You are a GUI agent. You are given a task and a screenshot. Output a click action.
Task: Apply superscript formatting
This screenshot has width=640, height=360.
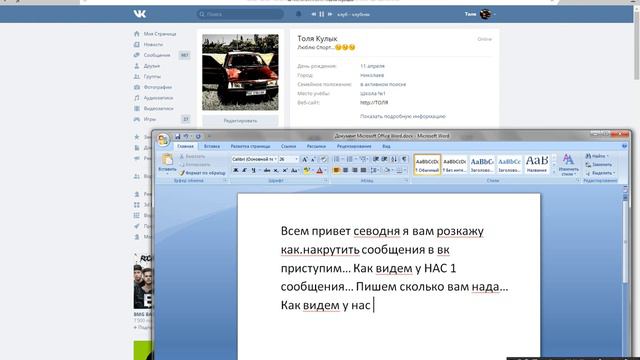coord(285,170)
